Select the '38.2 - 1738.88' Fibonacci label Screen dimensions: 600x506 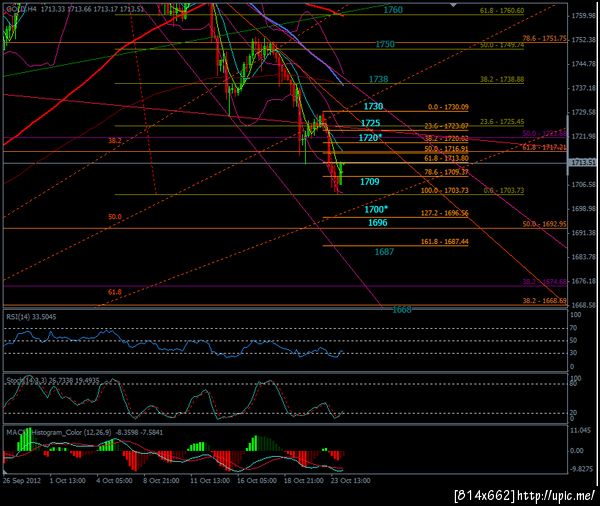tap(502, 79)
